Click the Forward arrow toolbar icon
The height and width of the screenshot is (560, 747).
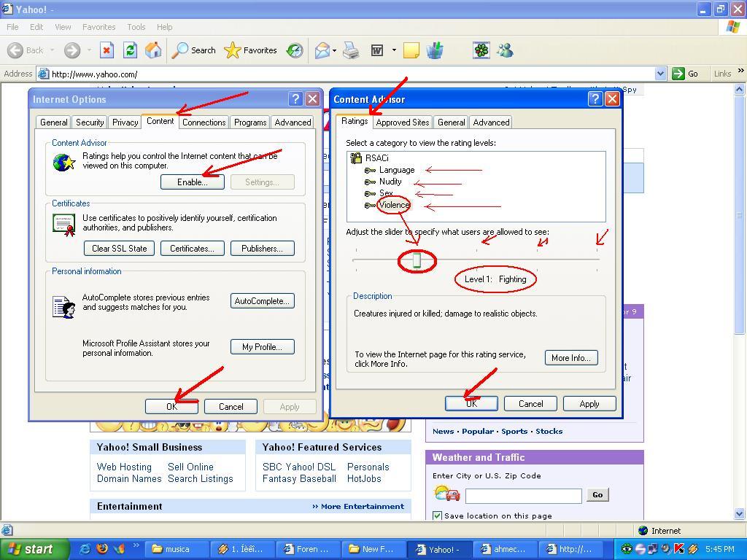coord(72,50)
